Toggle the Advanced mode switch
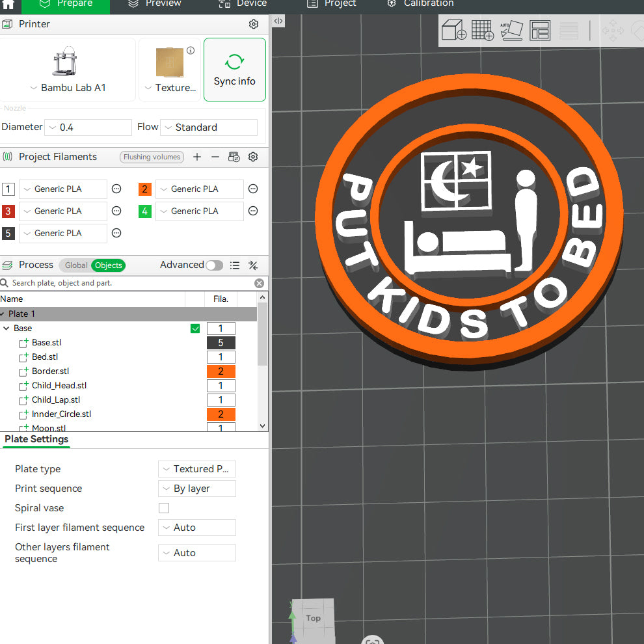The image size is (644, 644). pyautogui.click(x=214, y=265)
